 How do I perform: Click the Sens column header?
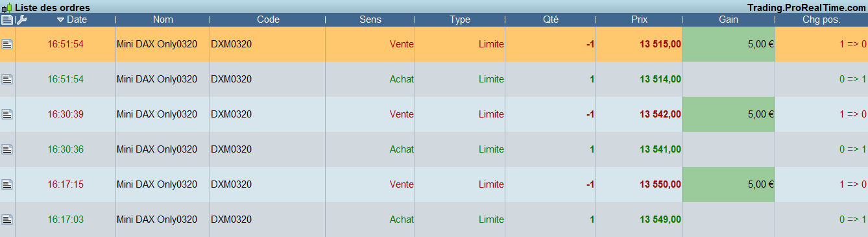click(370, 19)
